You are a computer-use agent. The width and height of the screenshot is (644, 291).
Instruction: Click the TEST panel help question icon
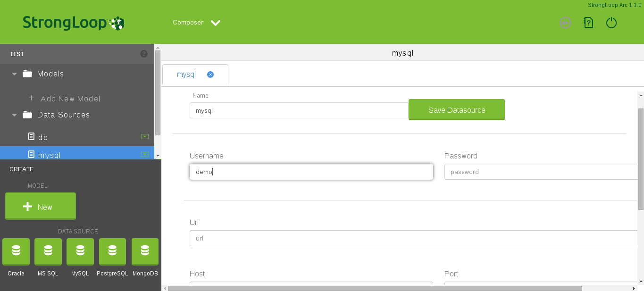tap(144, 54)
